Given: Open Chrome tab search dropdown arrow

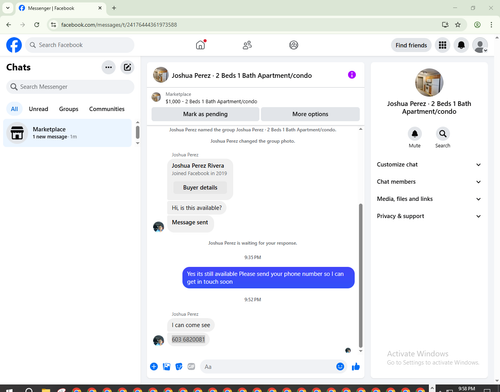Looking at the screenshot, I should [8, 8].
